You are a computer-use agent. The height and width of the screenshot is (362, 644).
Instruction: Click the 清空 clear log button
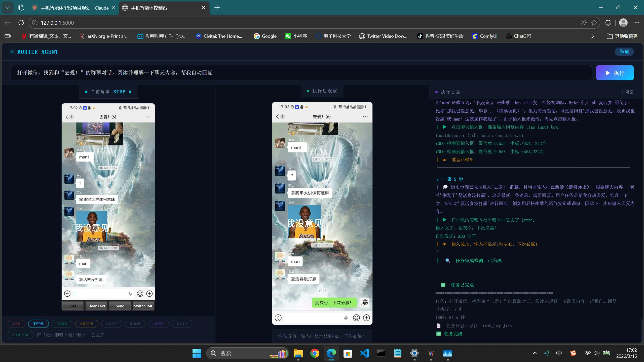click(629, 92)
